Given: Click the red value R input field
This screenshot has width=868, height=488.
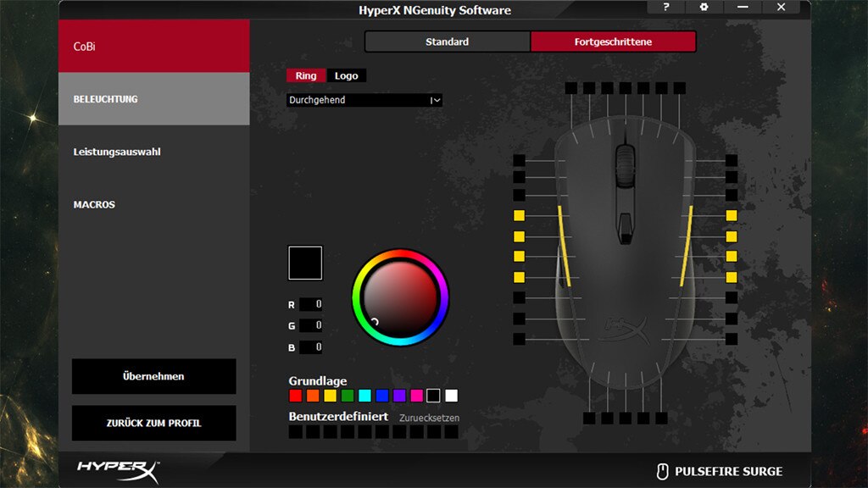Looking at the screenshot, I should (310, 304).
